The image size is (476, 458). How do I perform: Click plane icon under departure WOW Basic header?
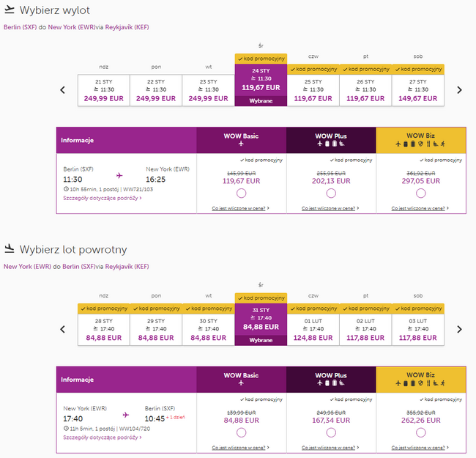[241, 144]
